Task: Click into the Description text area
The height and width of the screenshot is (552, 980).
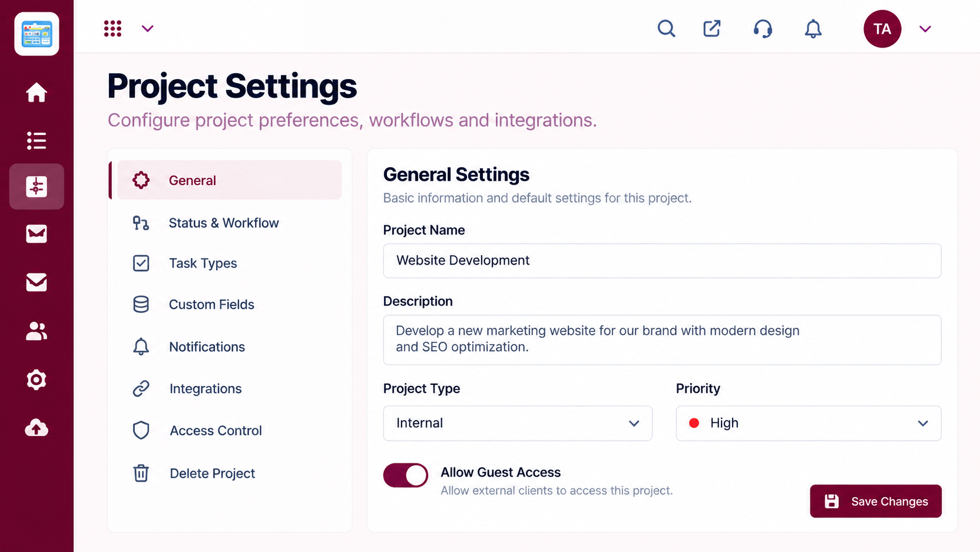Action: [662, 340]
